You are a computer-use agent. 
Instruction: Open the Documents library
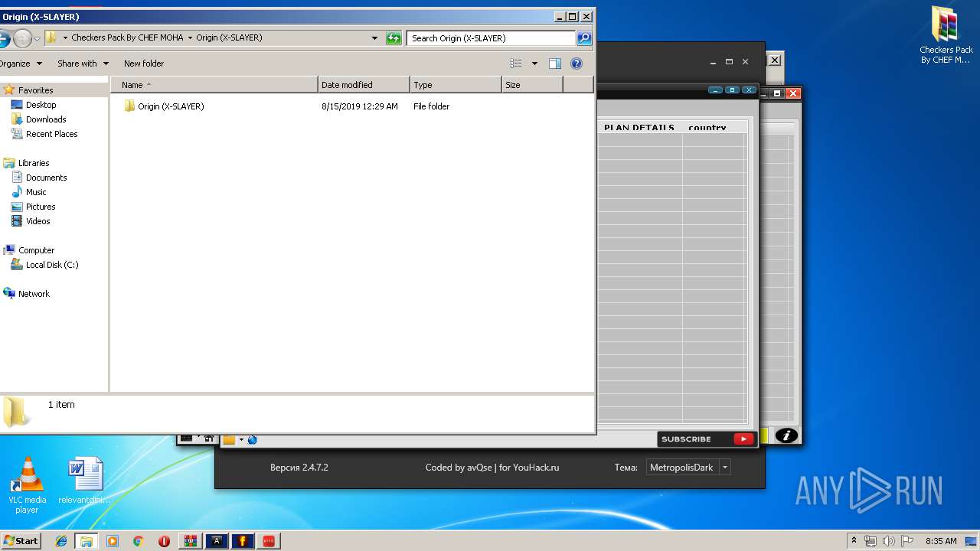click(46, 178)
